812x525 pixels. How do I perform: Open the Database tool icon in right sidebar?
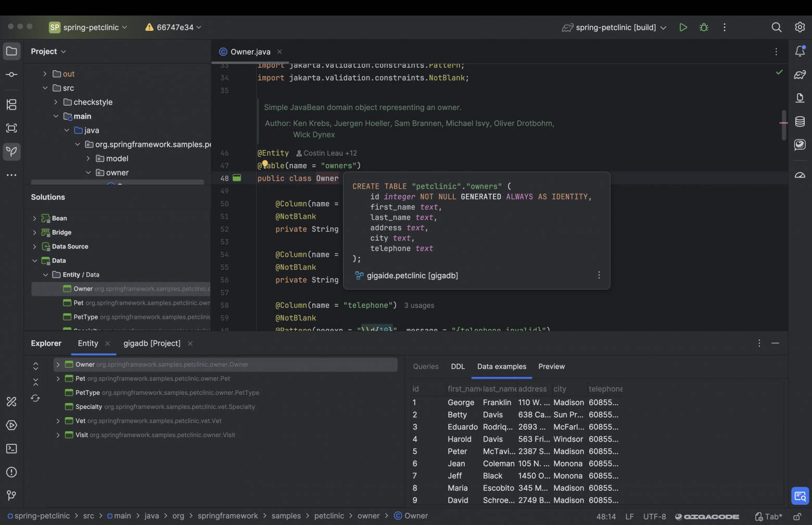click(x=800, y=121)
